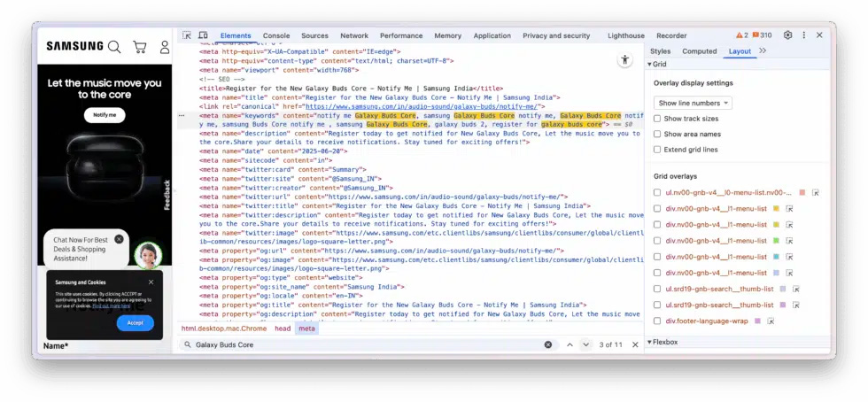The image size is (868, 402).
Task: Expand the Flexbox section
Action: click(663, 342)
